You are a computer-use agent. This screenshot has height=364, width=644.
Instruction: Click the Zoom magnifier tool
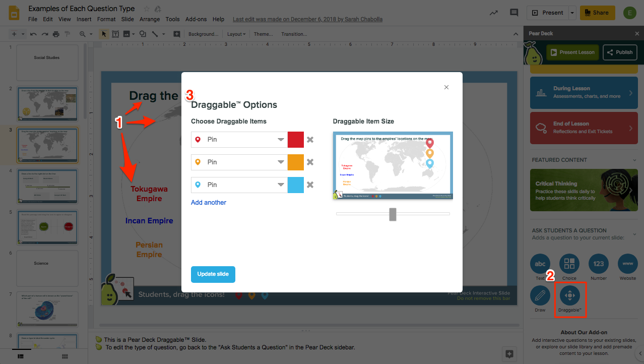coord(83,34)
